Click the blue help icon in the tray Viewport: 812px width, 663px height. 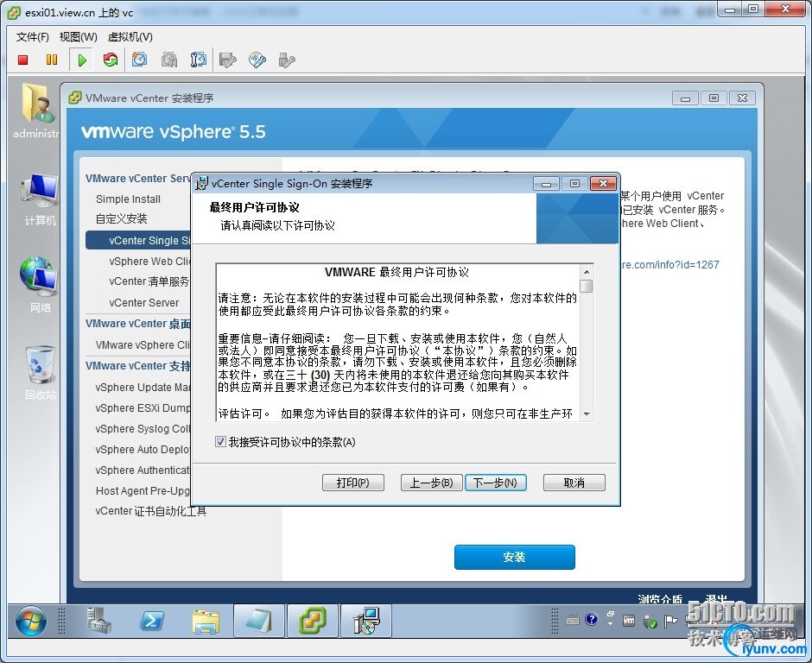point(592,619)
